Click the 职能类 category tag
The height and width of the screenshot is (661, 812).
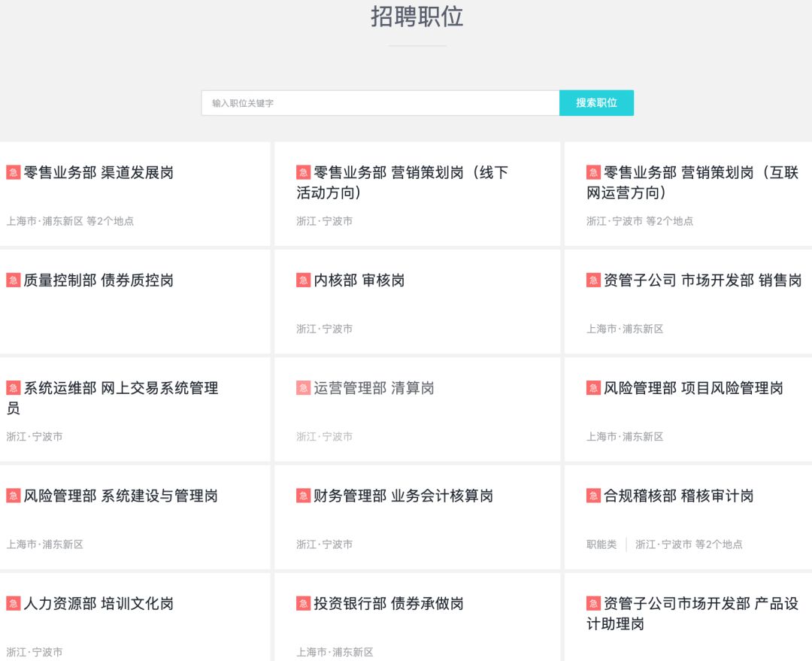click(601, 544)
